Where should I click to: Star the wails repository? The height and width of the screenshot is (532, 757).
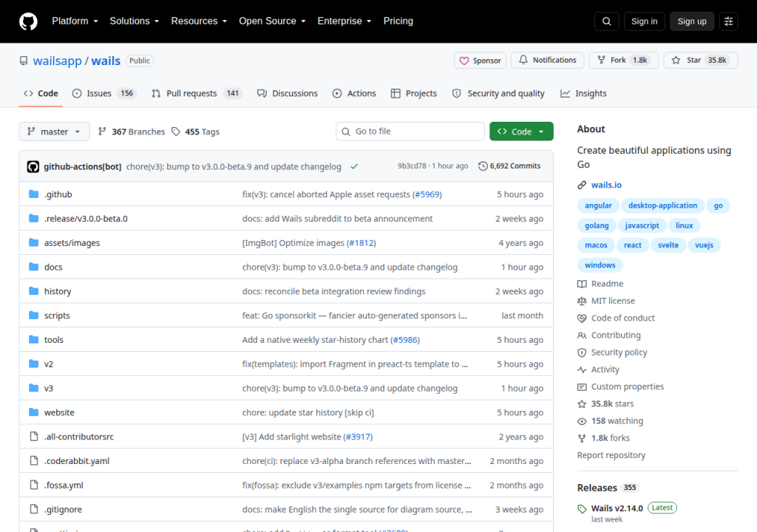[x=701, y=61]
